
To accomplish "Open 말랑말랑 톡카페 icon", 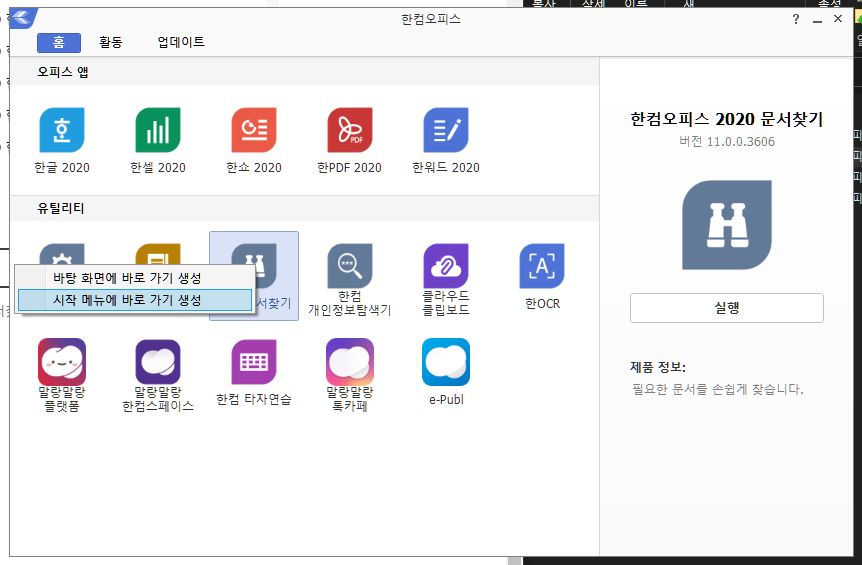I will [350, 362].
